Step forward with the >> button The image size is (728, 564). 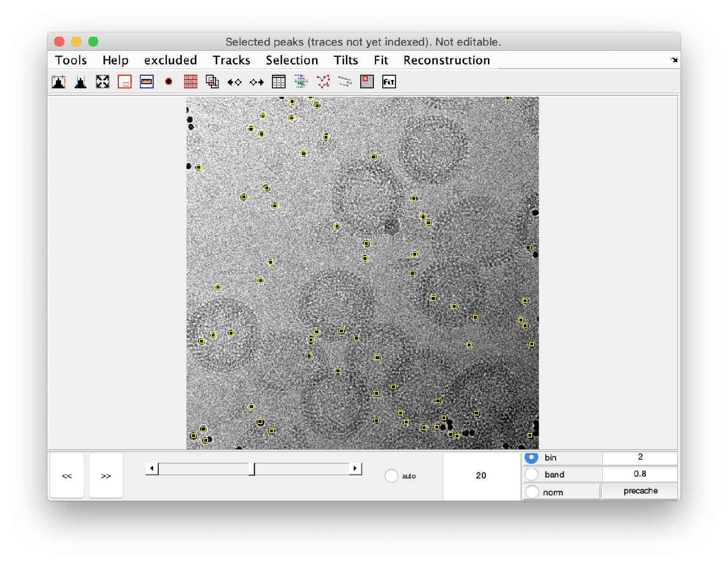coord(106,476)
